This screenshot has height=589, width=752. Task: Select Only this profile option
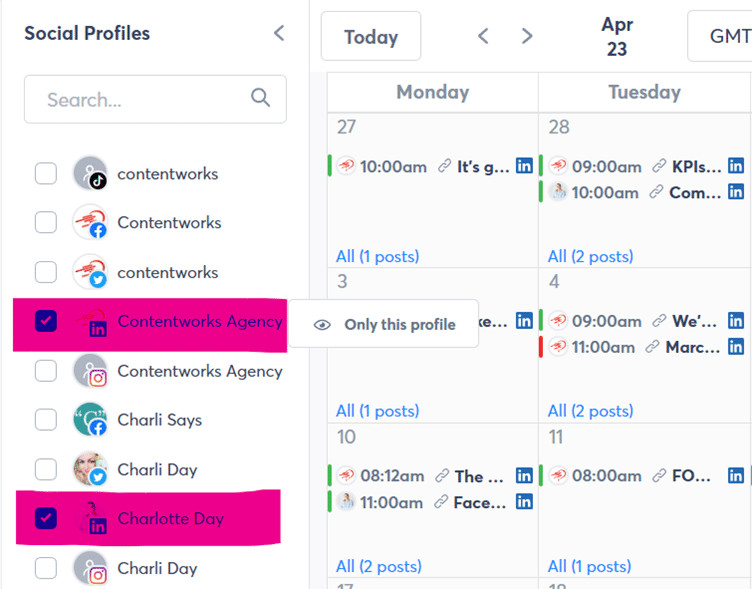(x=399, y=325)
